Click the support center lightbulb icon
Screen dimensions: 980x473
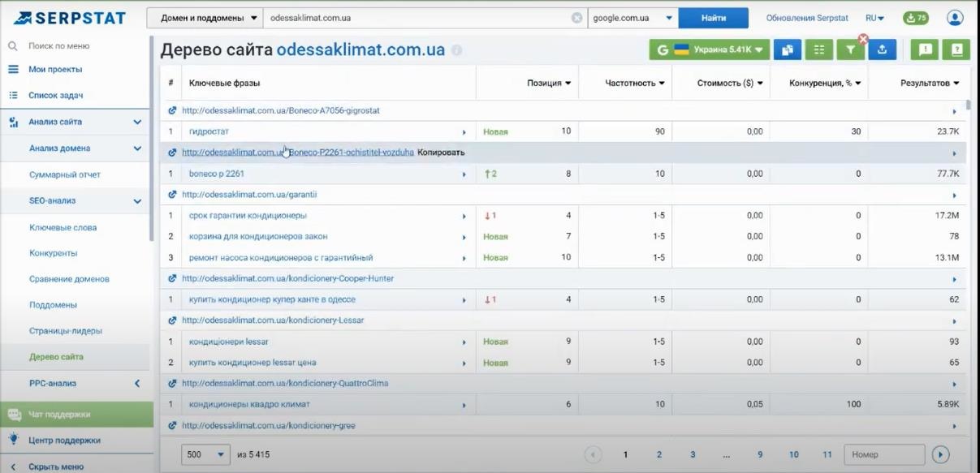click(x=13, y=439)
